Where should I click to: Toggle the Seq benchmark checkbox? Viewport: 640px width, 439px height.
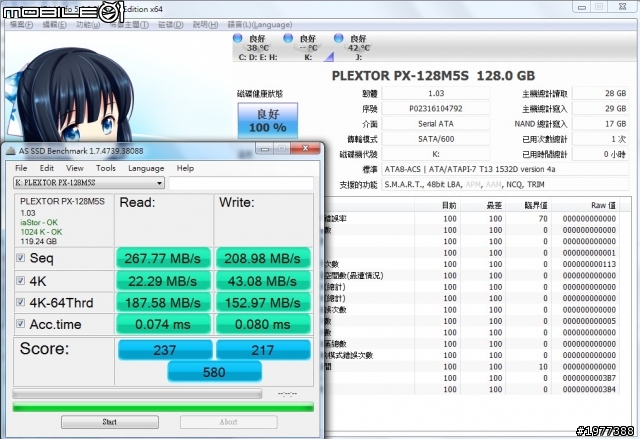point(20,258)
